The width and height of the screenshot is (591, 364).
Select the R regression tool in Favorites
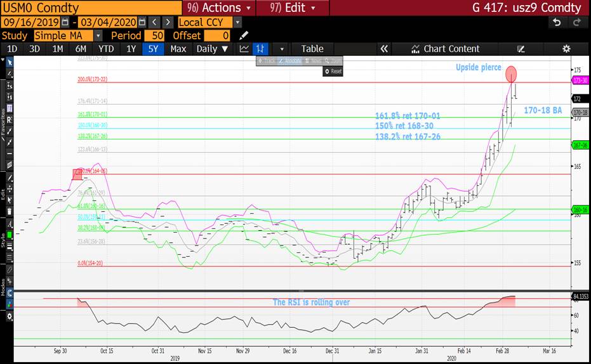click(x=10, y=120)
